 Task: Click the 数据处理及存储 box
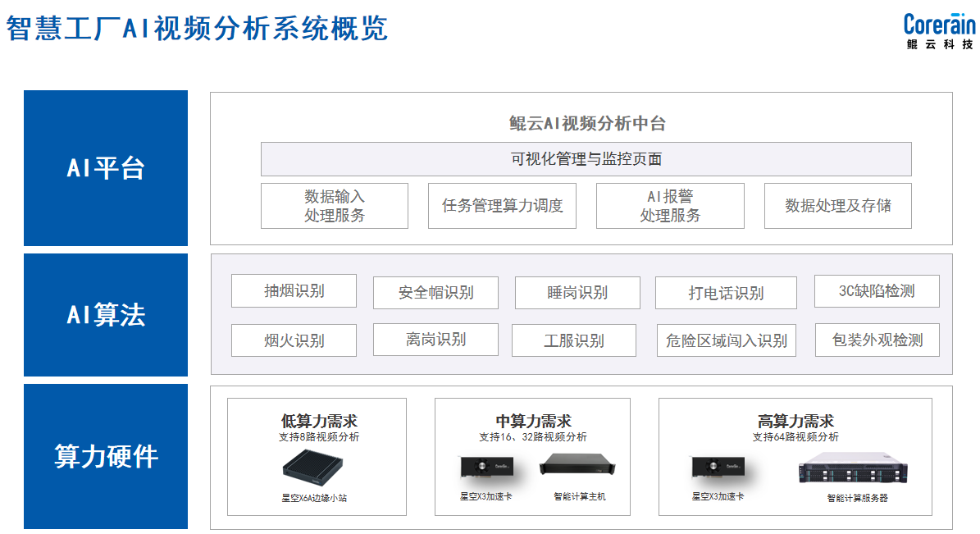[837, 206]
